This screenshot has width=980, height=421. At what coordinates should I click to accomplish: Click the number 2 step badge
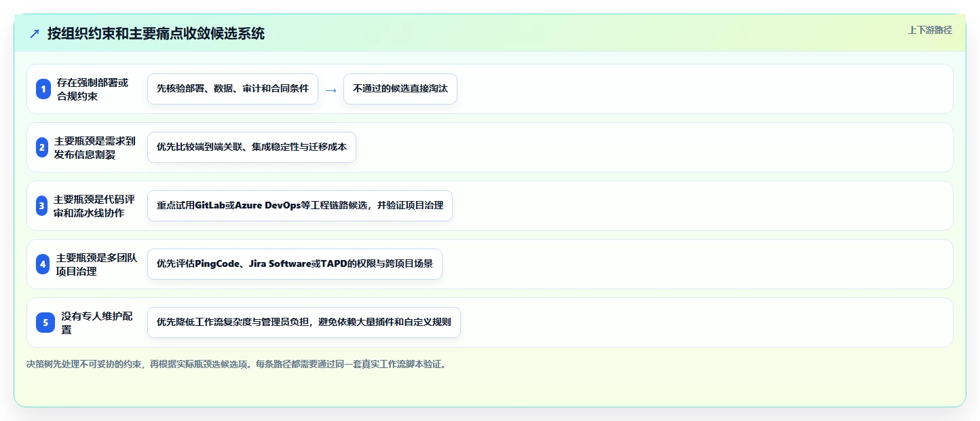point(42,147)
